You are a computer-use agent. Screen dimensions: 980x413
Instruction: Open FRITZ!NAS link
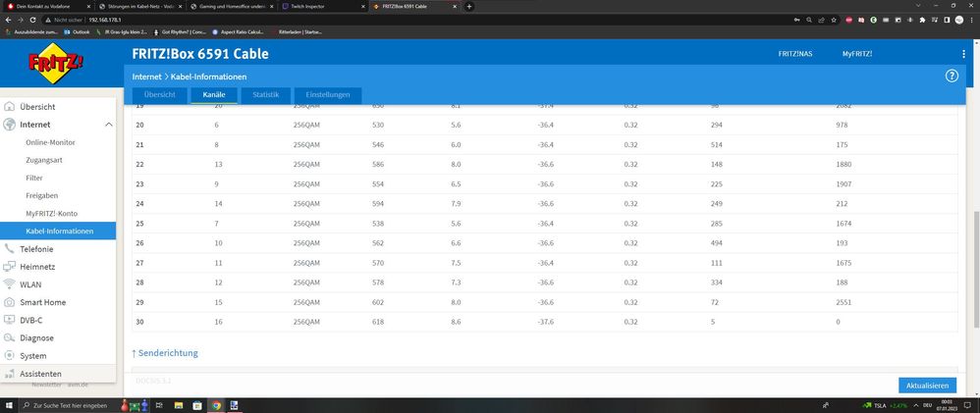[x=795, y=54]
